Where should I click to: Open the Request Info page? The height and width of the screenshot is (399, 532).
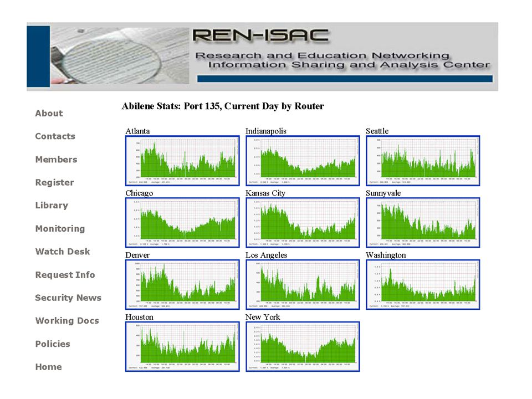pos(65,275)
